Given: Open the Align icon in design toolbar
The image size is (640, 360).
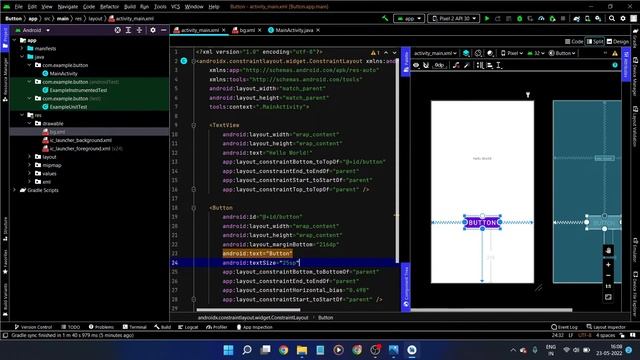Looking at the screenshot, I should pos(490,65).
